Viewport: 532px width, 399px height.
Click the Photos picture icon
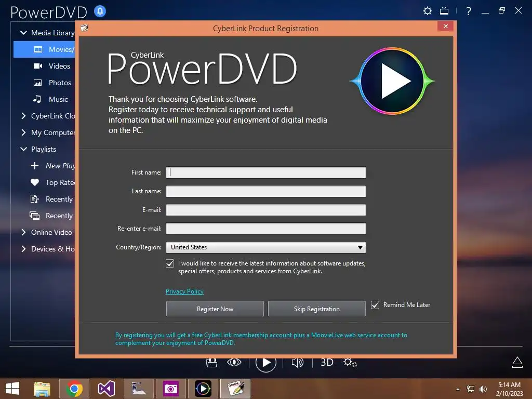coord(37,83)
